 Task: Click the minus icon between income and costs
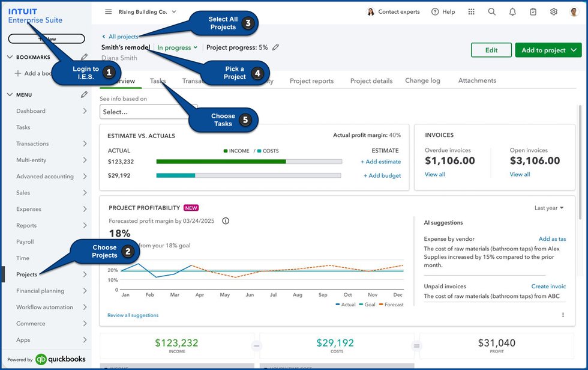pos(257,345)
